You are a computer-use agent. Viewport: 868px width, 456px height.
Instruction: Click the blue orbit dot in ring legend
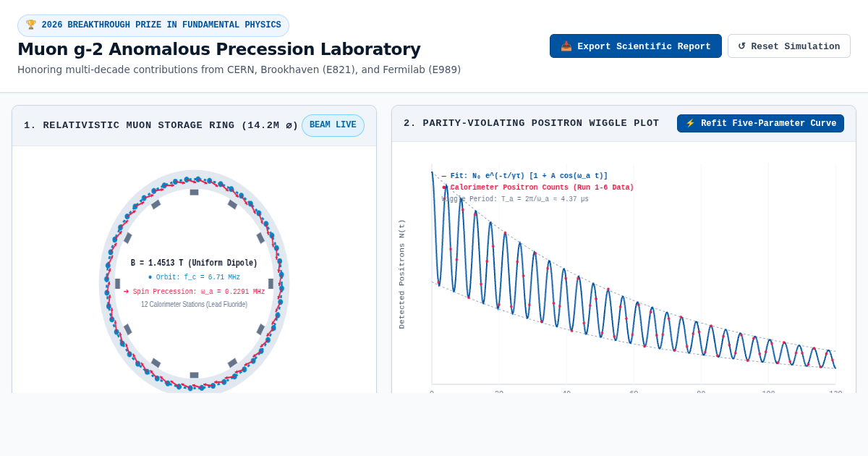150,277
